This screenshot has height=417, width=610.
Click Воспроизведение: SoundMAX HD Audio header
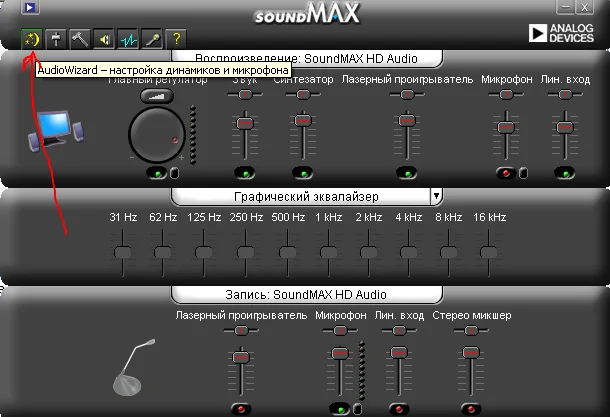click(x=307, y=58)
